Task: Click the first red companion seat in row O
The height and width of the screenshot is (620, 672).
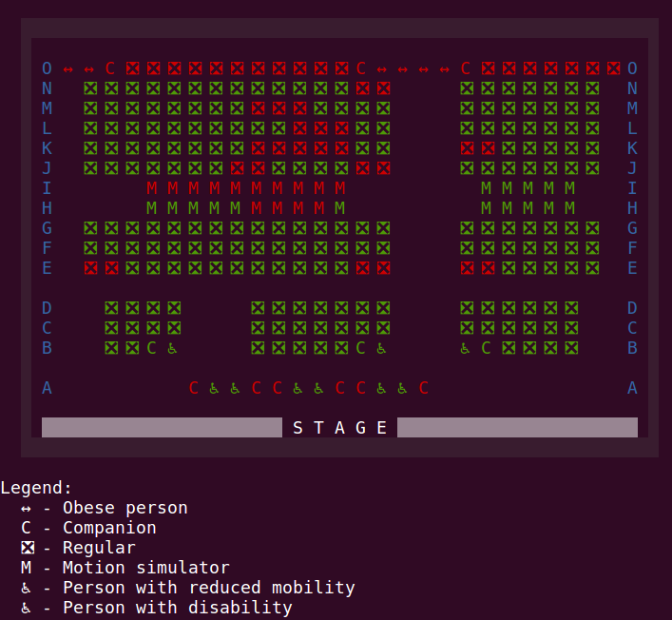Action: coord(110,68)
